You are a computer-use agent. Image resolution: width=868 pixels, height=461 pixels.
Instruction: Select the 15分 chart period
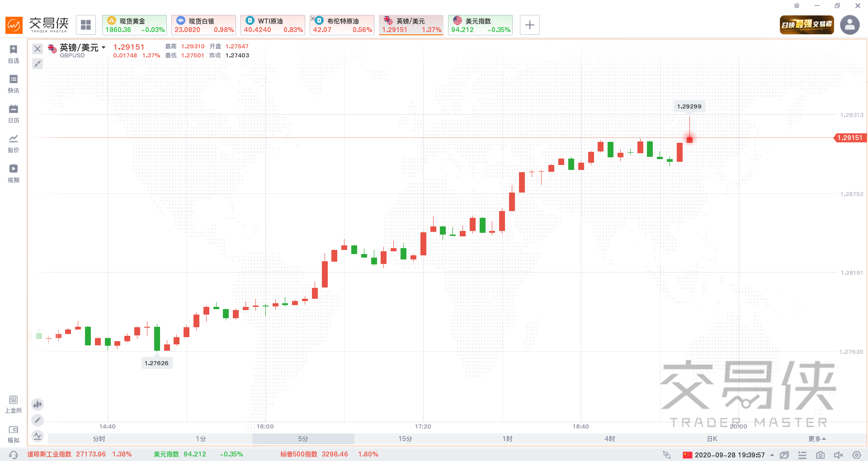pos(406,439)
